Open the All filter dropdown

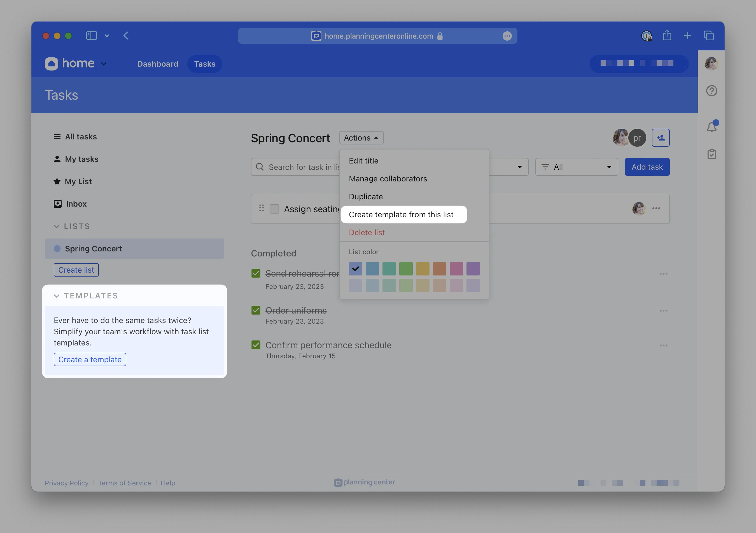[x=576, y=167]
